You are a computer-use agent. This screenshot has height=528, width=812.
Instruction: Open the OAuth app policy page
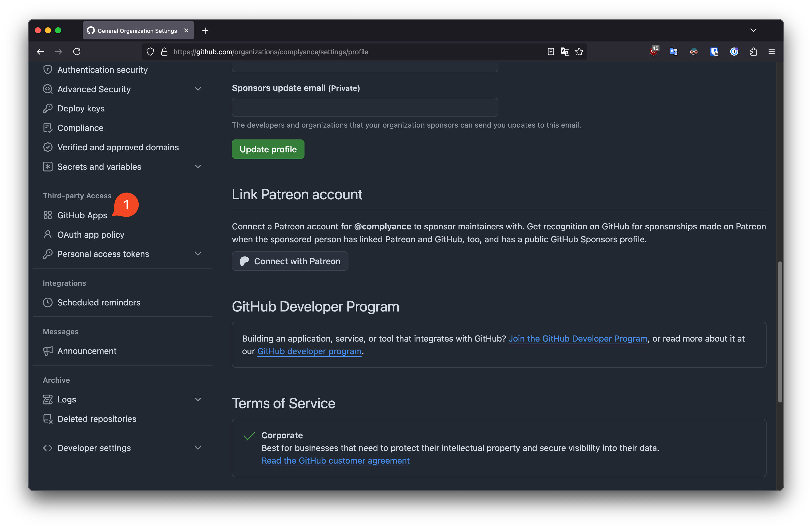click(x=91, y=234)
